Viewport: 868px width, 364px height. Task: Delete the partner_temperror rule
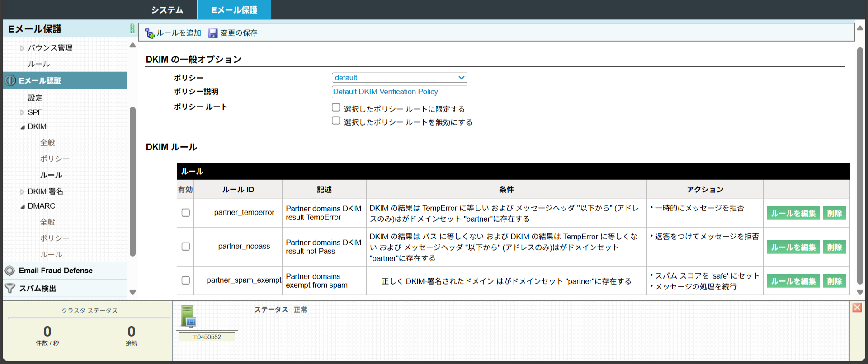(x=834, y=213)
